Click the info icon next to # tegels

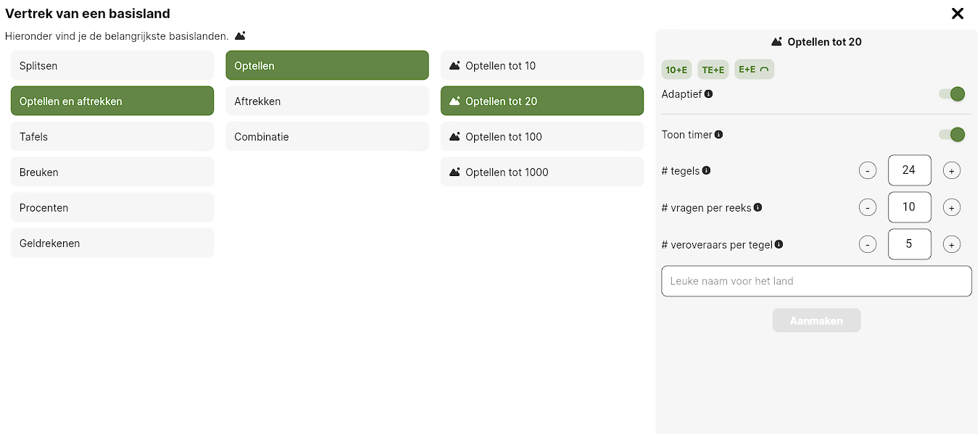point(707,171)
